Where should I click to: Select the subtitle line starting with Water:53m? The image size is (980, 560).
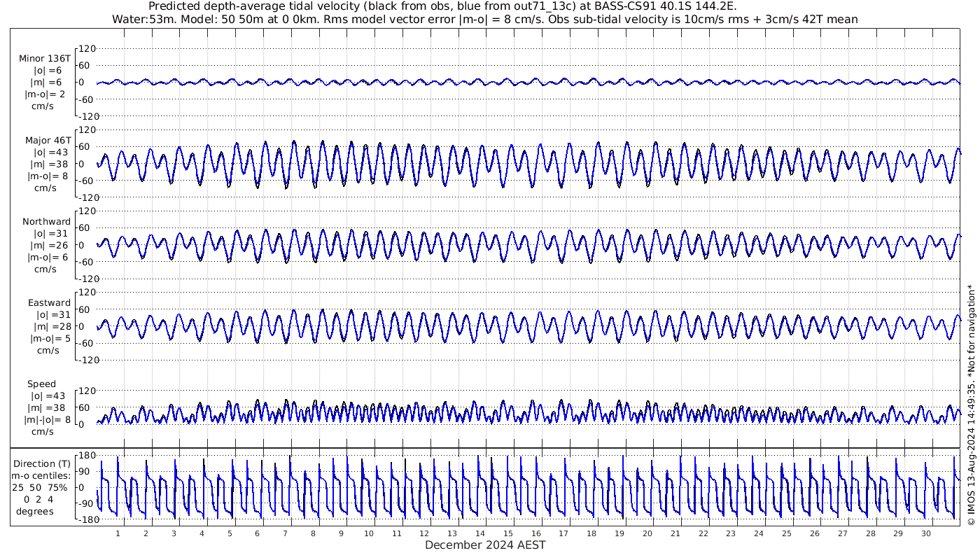click(485, 19)
